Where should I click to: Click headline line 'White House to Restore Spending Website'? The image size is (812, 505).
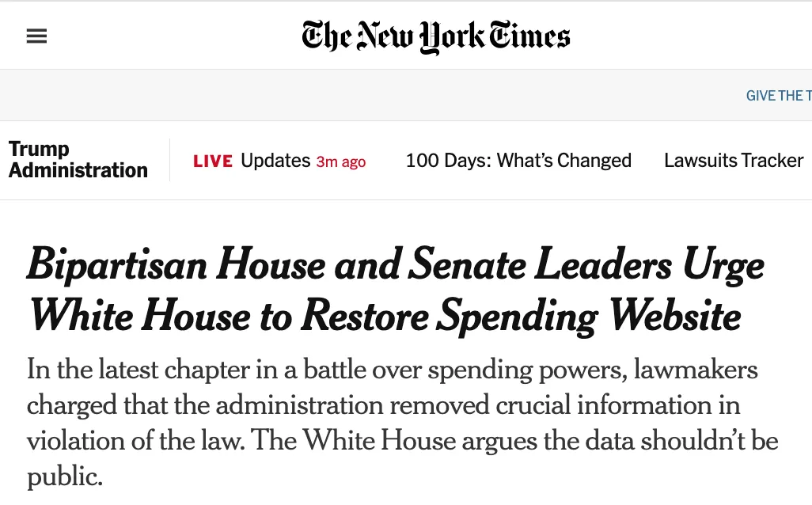pos(385,316)
